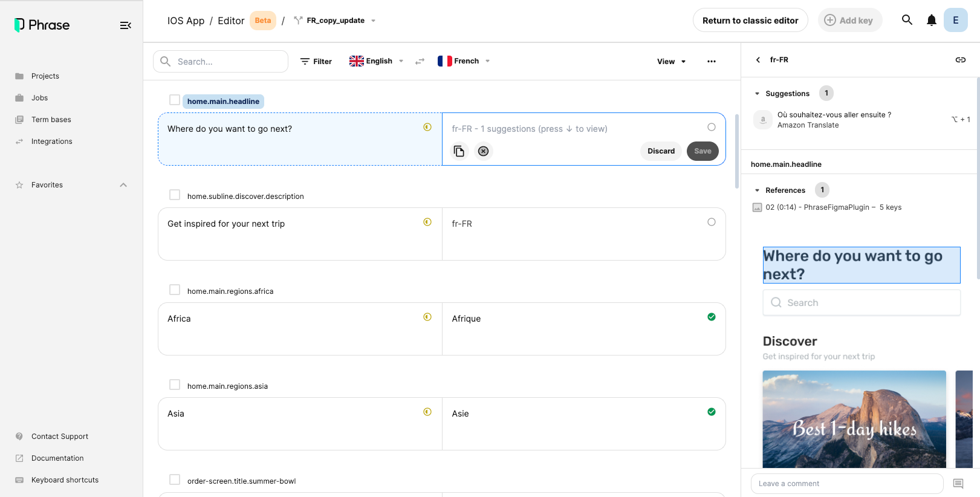Tick the home.main.regions.africa checkbox
The image size is (980, 497).
point(175,290)
